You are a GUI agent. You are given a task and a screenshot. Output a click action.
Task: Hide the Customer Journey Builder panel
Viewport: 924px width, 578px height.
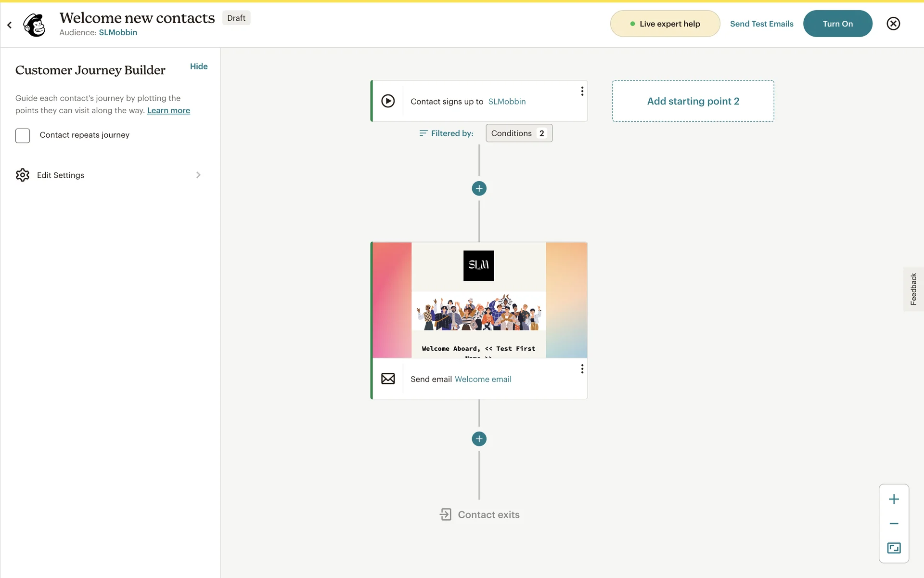pyautogui.click(x=199, y=66)
